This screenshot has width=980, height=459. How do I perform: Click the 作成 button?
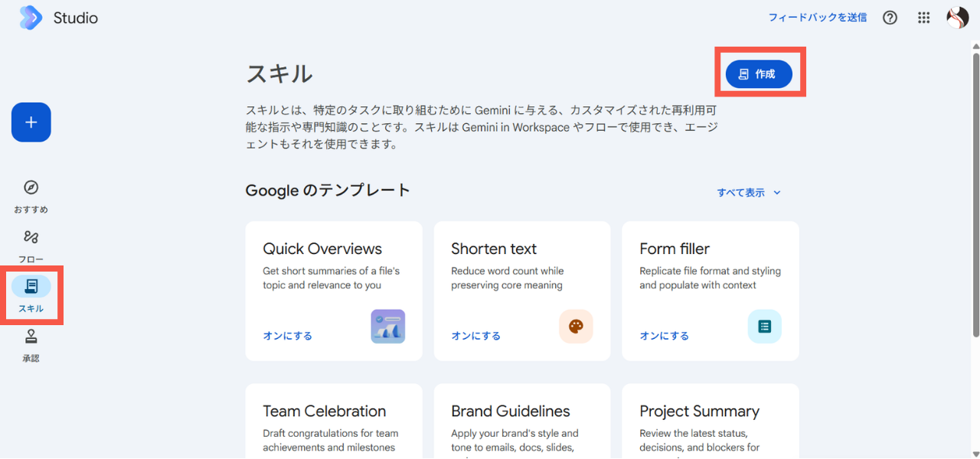(759, 74)
